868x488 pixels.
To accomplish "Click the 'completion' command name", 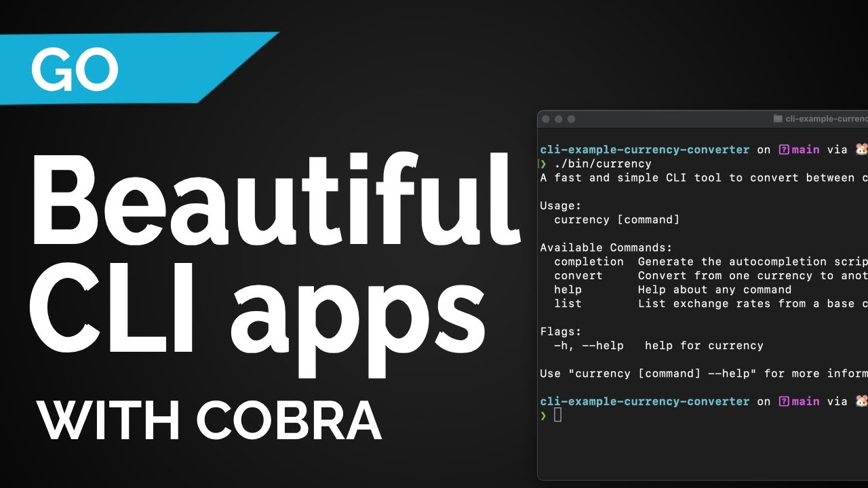I will (x=589, y=262).
